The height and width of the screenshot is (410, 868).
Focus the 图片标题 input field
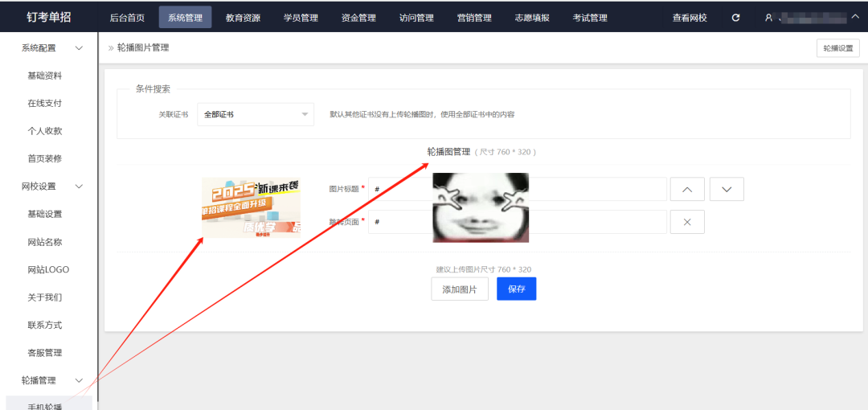coord(399,189)
